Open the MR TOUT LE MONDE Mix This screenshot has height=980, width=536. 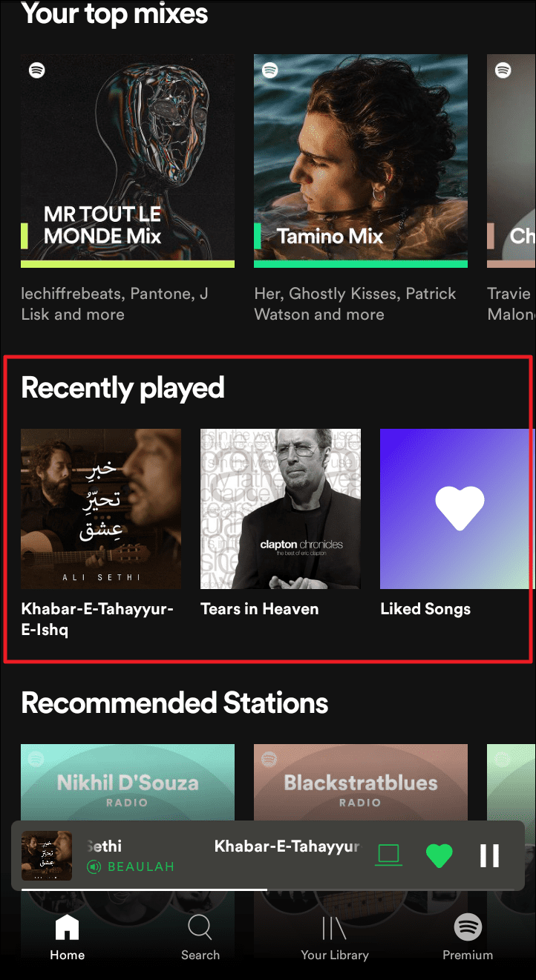[128, 160]
